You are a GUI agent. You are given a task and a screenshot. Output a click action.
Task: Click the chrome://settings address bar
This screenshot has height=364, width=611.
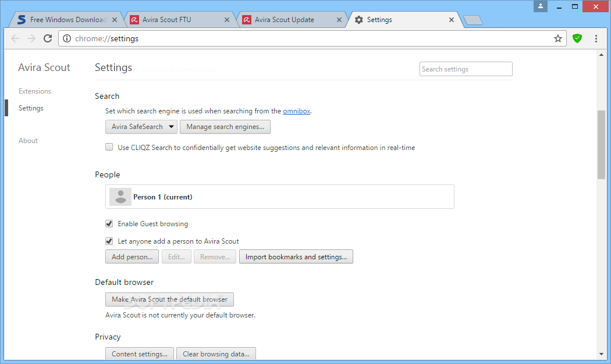[312, 38]
